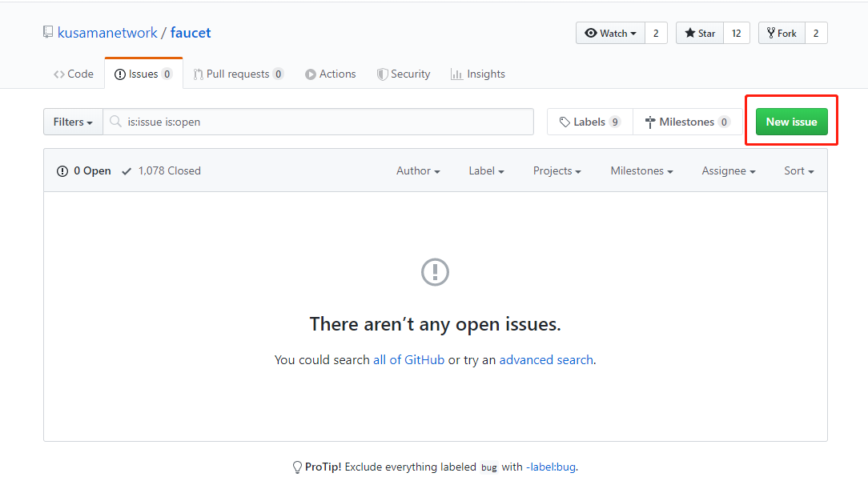868x493 pixels.
Task: Click the ProTip lightbulb icon
Action: click(x=298, y=467)
